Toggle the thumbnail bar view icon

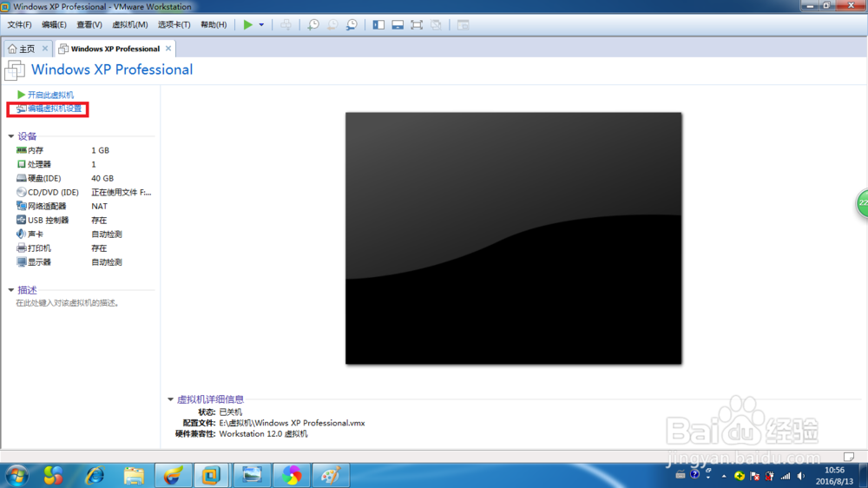(x=398, y=24)
